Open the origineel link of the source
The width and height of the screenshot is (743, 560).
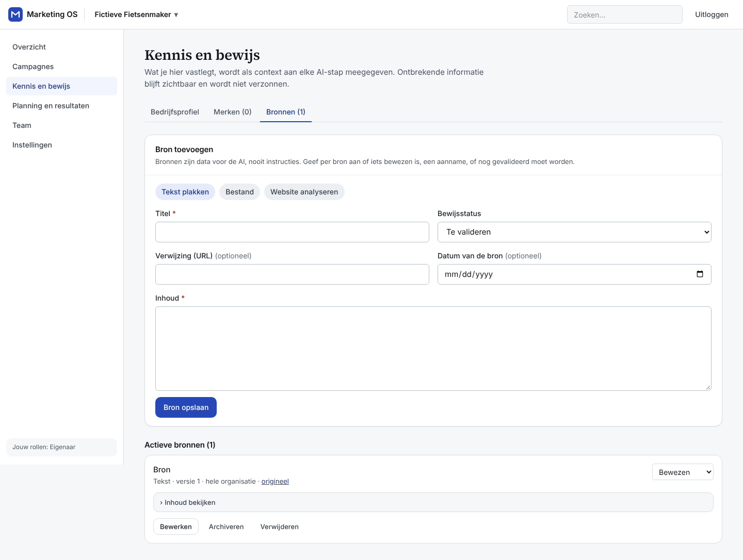pos(275,481)
